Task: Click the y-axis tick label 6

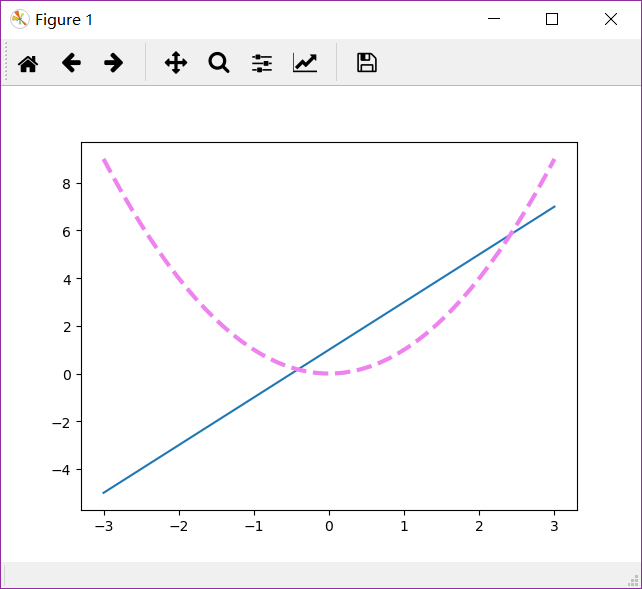Action: pyautogui.click(x=67, y=232)
